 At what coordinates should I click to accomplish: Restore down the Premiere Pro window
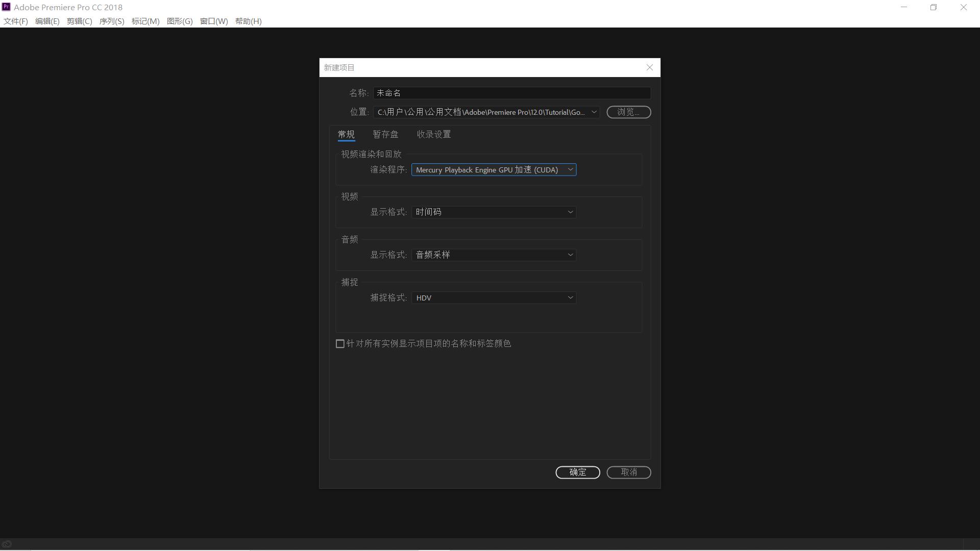click(x=933, y=7)
